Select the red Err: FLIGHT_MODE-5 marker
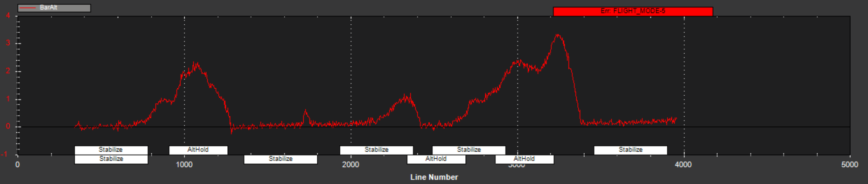 633,11
